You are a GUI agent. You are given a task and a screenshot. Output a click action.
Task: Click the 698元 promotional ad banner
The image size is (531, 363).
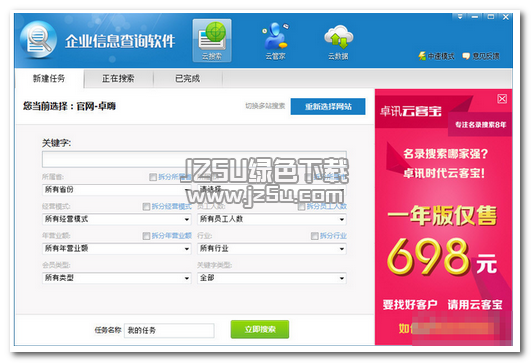[x=443, y=217]
